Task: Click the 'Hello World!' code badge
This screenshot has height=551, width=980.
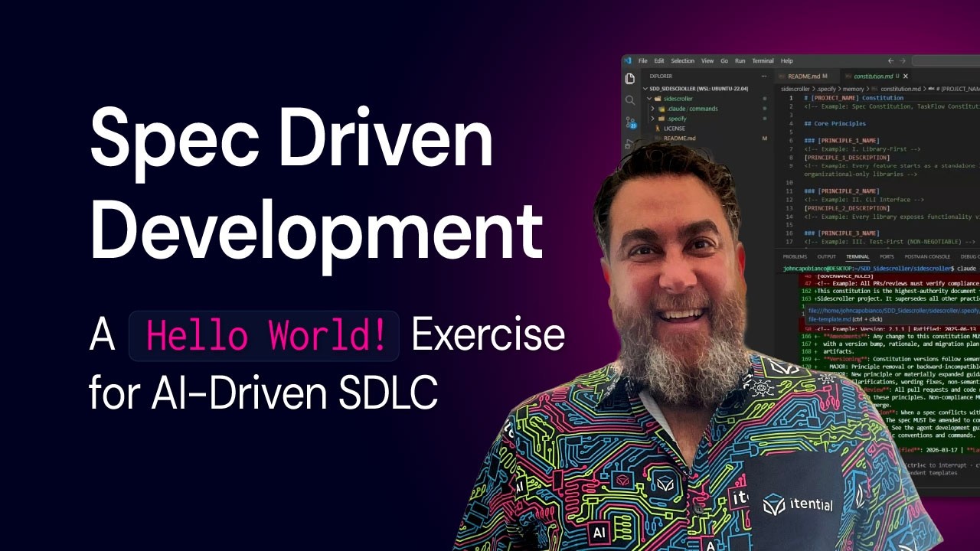Action: pyautogui.click(x=264, y=336)
